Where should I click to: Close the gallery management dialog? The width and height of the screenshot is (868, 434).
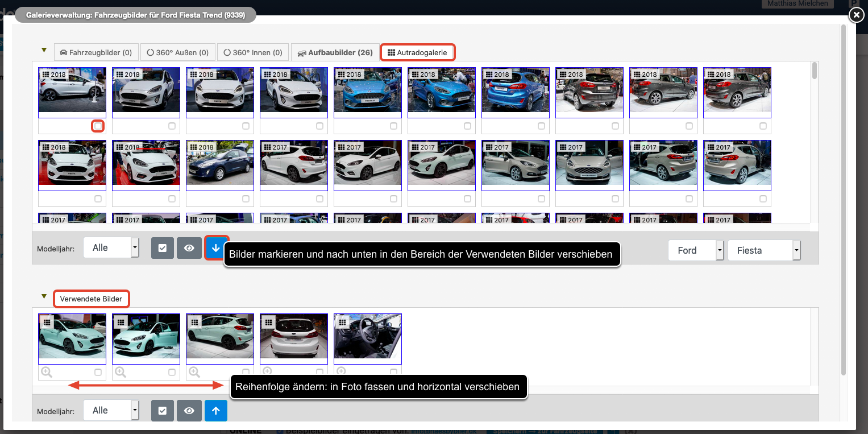click(856, 15)
